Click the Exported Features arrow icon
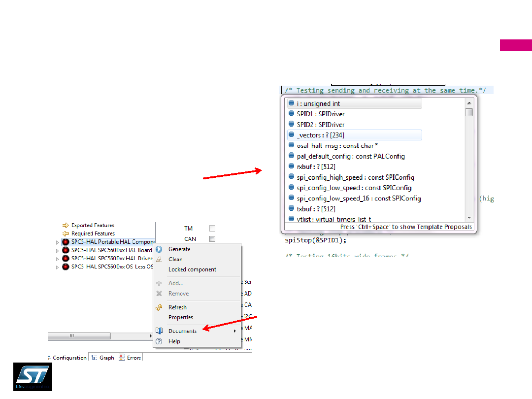The image size is (532, 399). pos(66,225)
